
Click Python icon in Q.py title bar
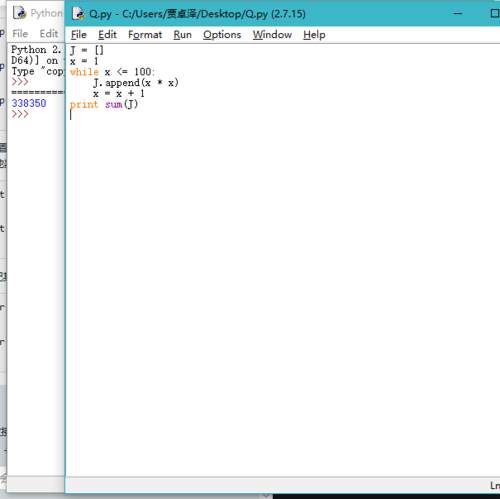pyautogui.click(x=78, y=14)
